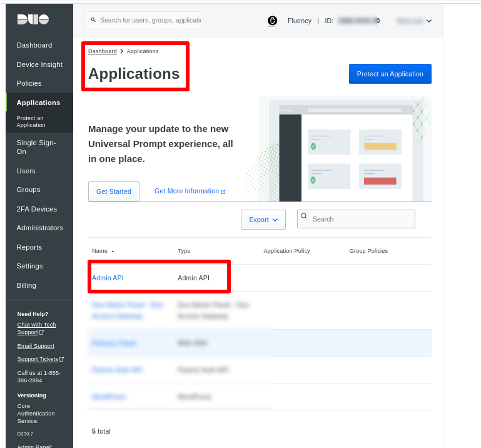Click the search icon in the applications search field
Screen dimensions: 481x448
304,216
